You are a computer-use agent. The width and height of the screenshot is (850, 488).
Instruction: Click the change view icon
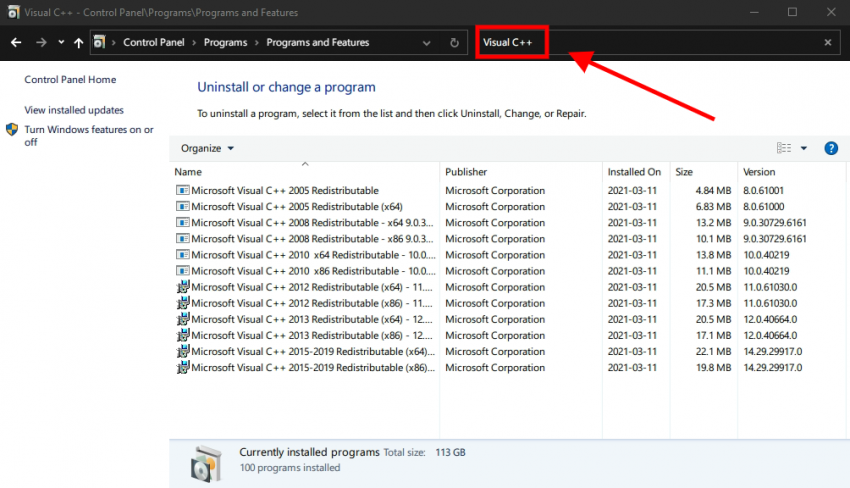pyautogui.click(x=784, y=148)
